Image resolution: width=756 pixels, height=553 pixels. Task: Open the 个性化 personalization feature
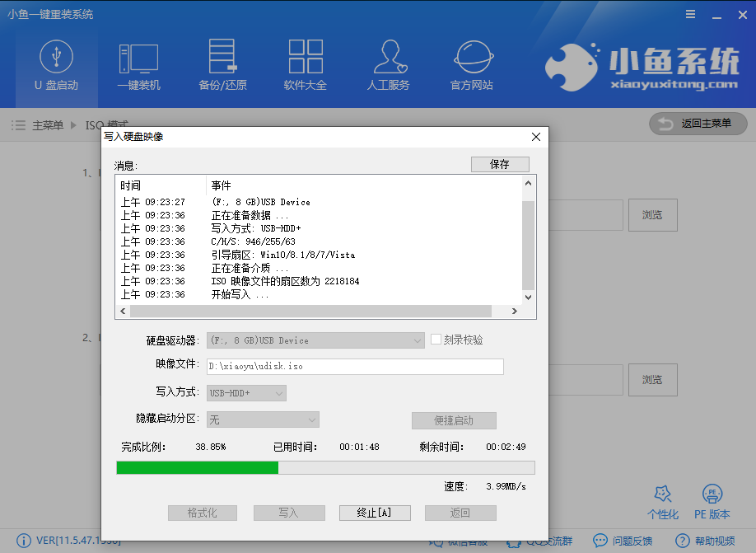[x=663, y=501]
